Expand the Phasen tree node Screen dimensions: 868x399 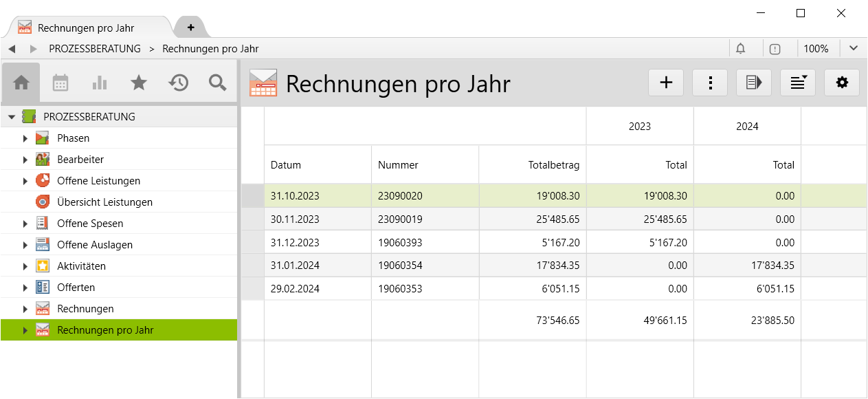click(25, 138)
